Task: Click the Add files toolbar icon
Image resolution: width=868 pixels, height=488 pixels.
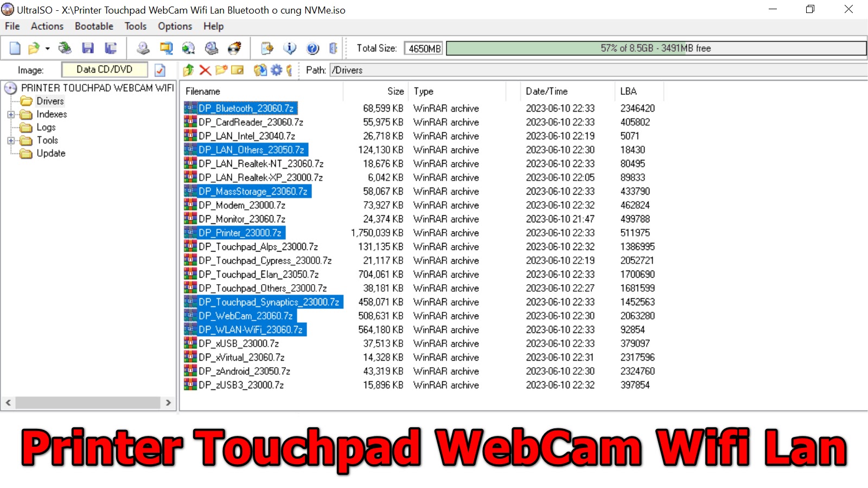Action: click(267, 48)
